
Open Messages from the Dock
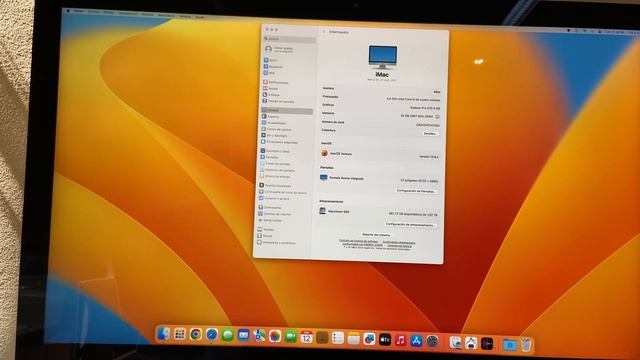(227, 335)
